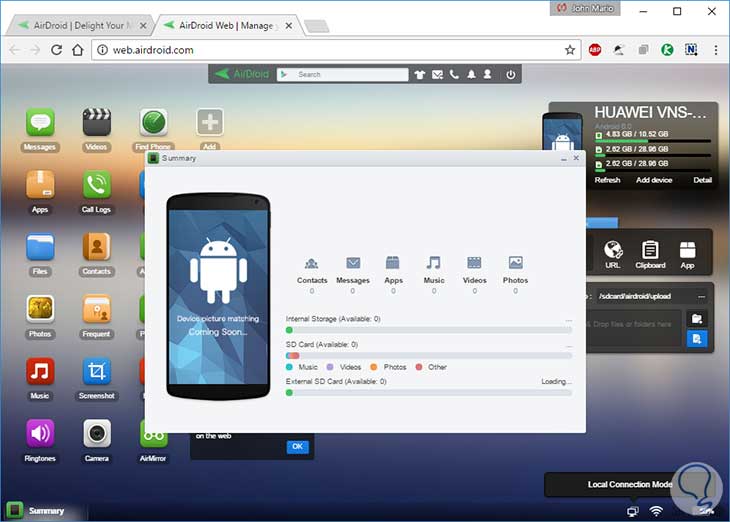Image resolution: width=730 pixels, height=522 pixels.
Task: Open the Music desktop icon
Action: [40, 372]
